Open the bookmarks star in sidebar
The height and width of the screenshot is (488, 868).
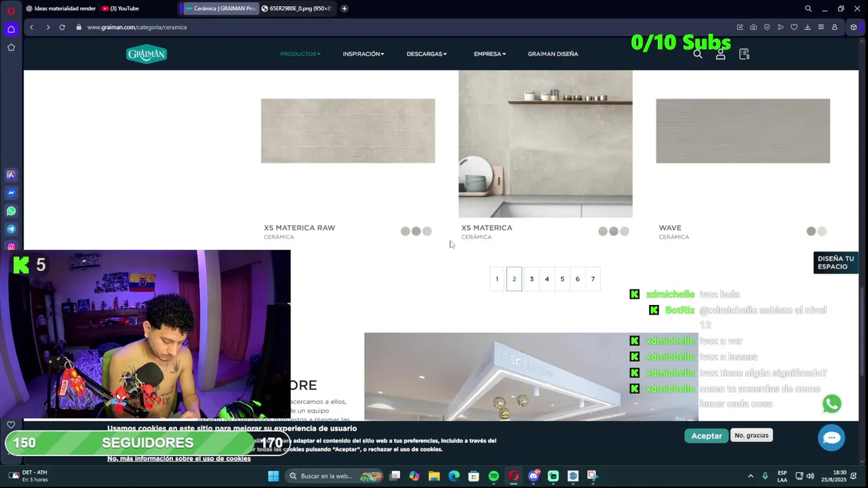[11, 47]
